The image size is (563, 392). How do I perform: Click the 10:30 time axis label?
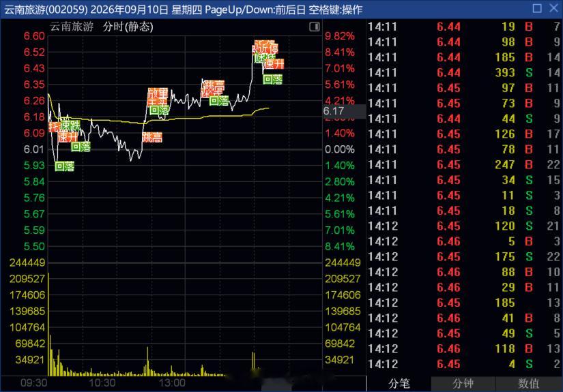[x=102, y=383]
